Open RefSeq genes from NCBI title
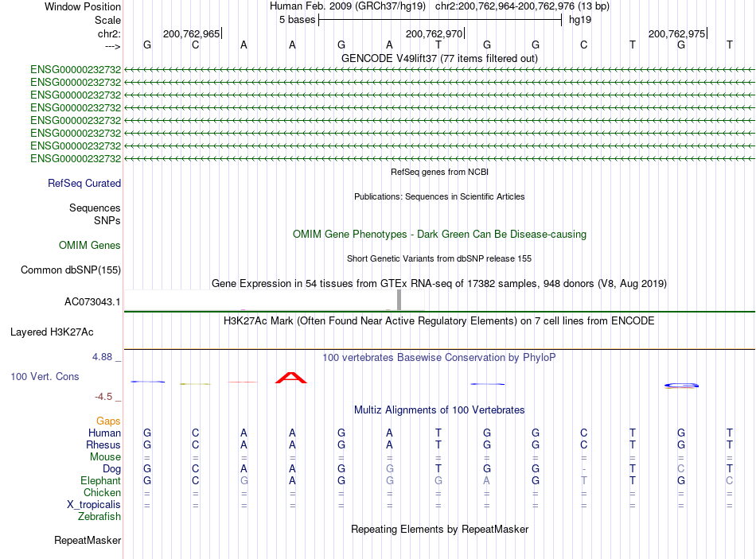This screenshot has width=756, height=559. 439,172
